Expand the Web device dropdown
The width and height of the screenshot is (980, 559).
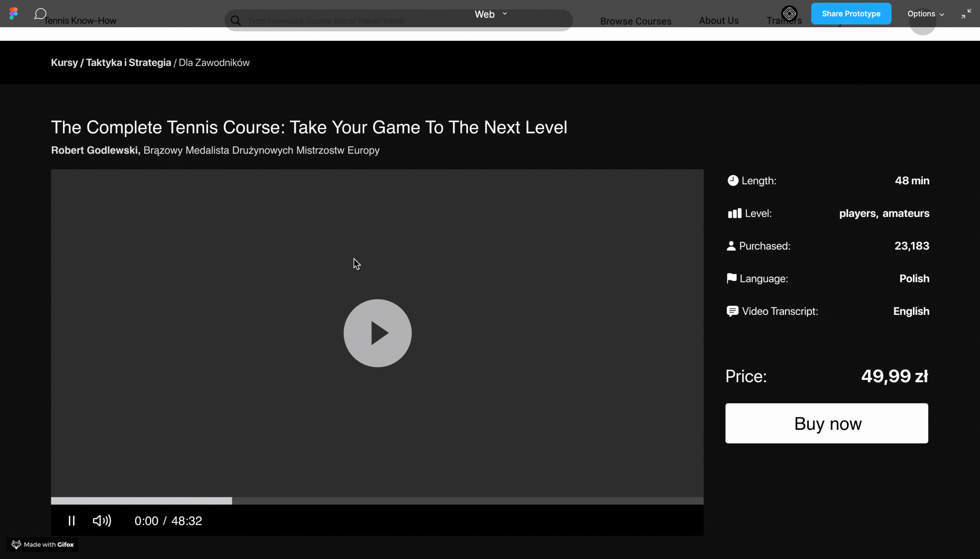point(491,14)
